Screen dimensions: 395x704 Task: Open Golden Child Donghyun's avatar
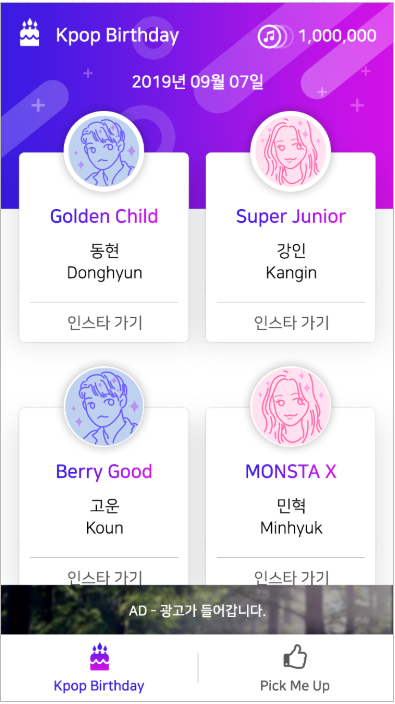click(x=104, y=151)
